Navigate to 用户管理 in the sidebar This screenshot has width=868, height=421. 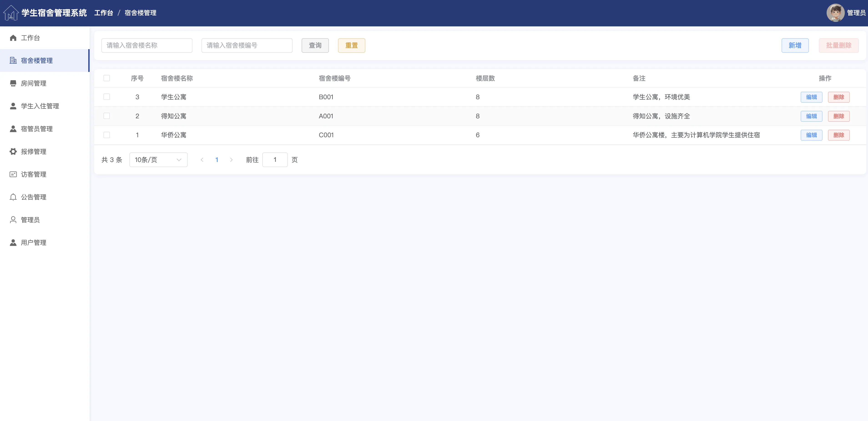[x=33, y=242]
